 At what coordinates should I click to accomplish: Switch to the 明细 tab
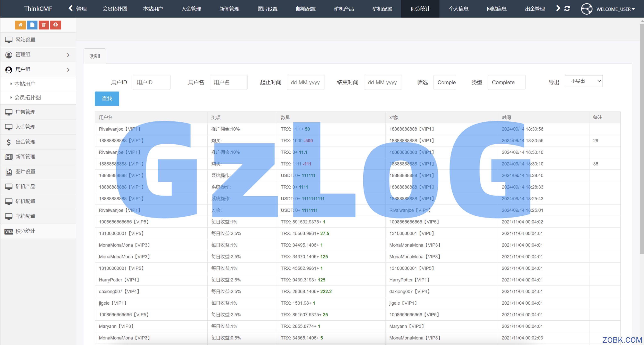(x=95, y=56)
